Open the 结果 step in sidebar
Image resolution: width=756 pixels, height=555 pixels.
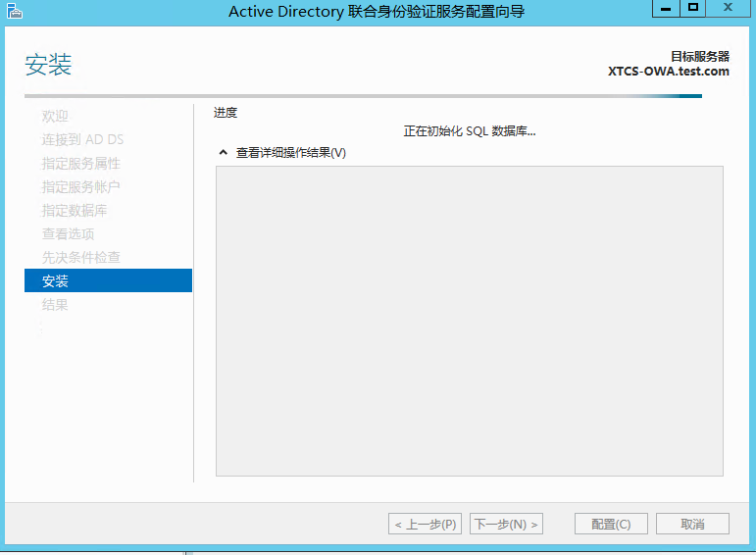coord(55,305)
